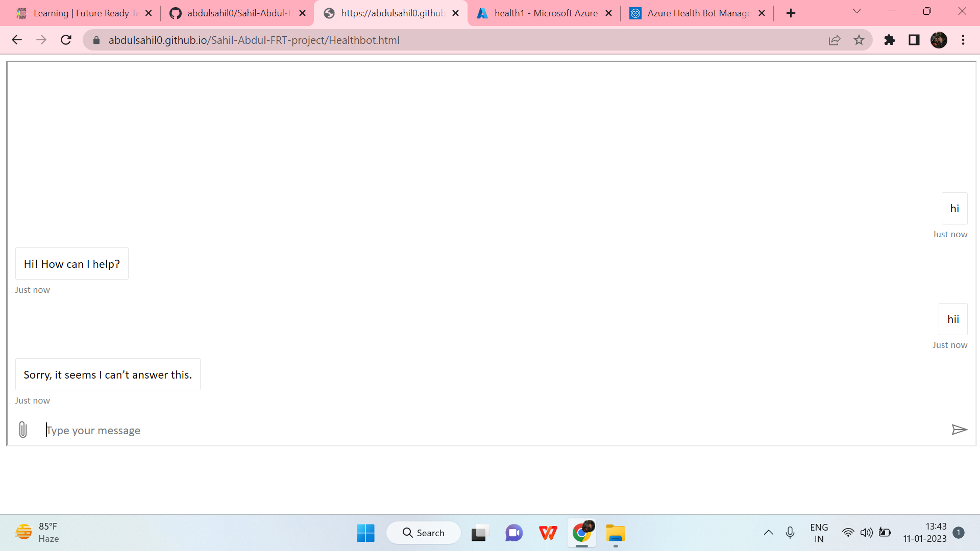Bookmark this page with the star icon
The width and height of the screenshot is (980, 551).
(x=860, y=40)
